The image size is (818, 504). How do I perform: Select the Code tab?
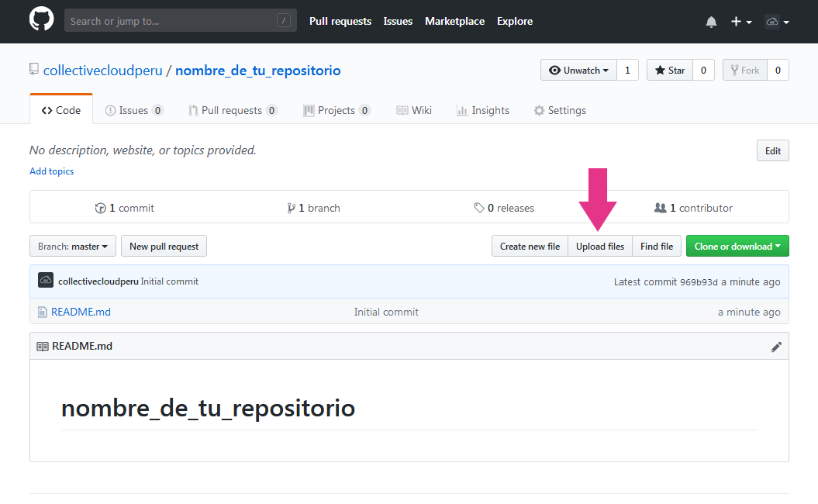click(61, 110)
